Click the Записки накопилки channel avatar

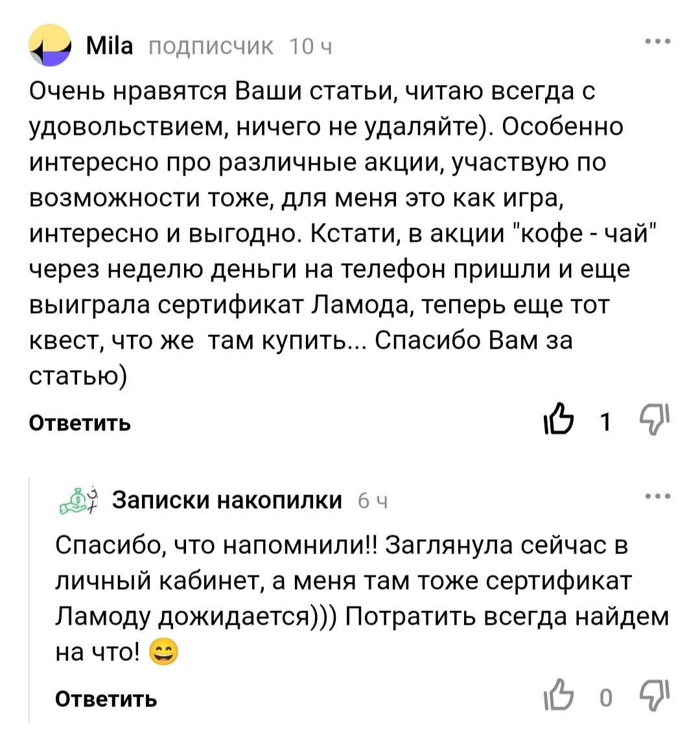point(79,500)
